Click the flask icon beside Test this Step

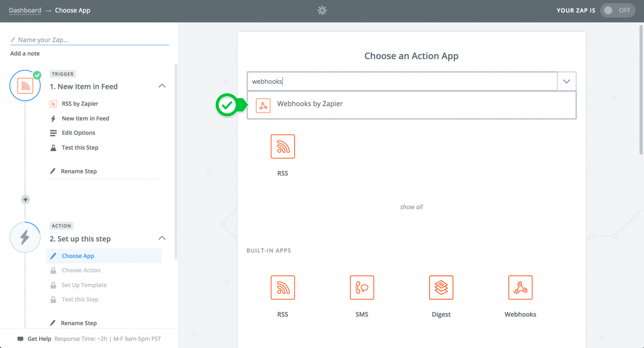pos(53,147)
